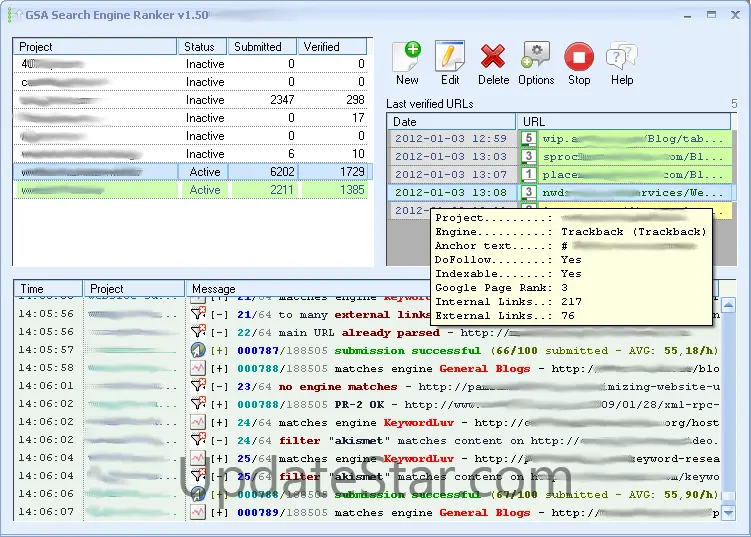Click the PageRank 5 icon in URL list
This screenshot has width=751, height=537.
(x=528, y=139)
